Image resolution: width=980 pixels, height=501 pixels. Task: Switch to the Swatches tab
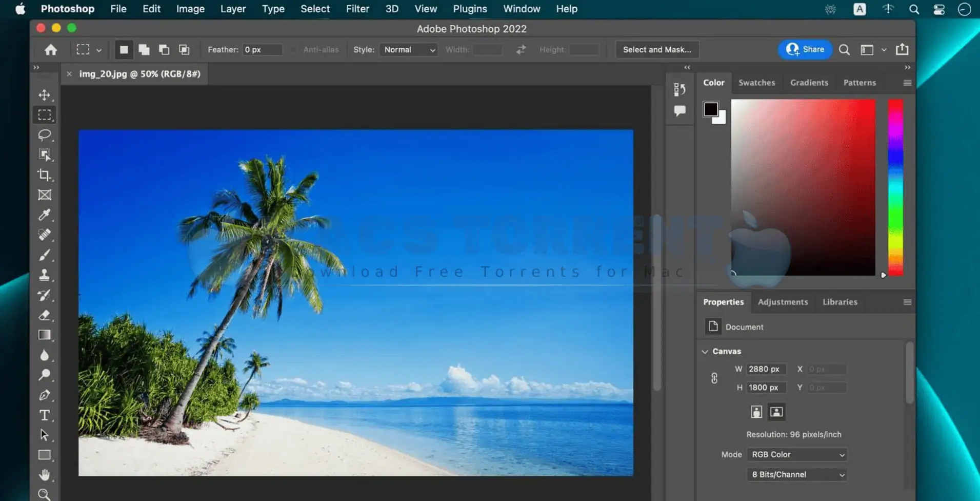[x=756, y=83]
